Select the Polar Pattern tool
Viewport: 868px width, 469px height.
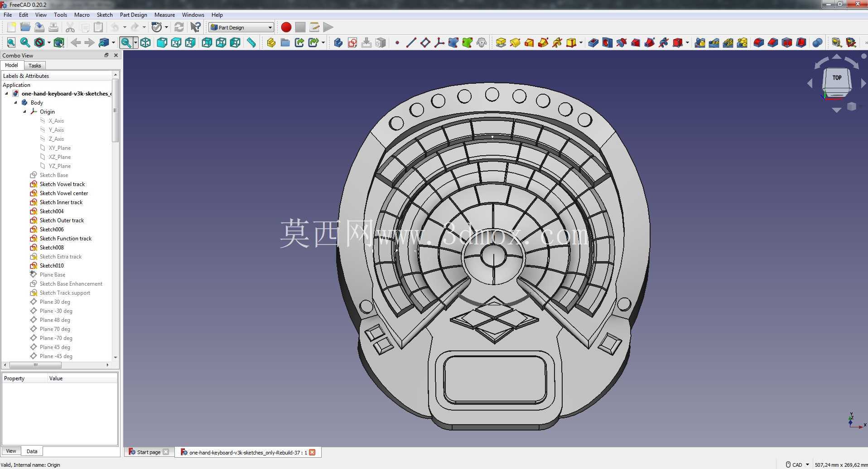click(728, 43)
